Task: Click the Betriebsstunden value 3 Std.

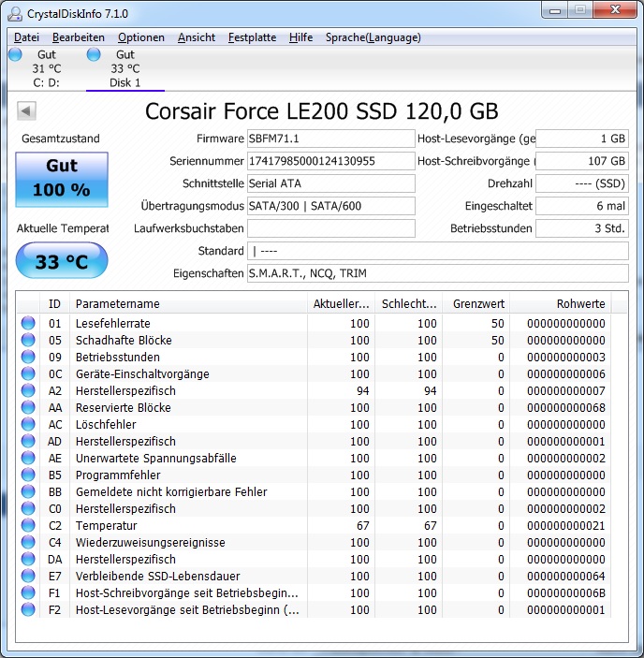Action: point(582,228)
